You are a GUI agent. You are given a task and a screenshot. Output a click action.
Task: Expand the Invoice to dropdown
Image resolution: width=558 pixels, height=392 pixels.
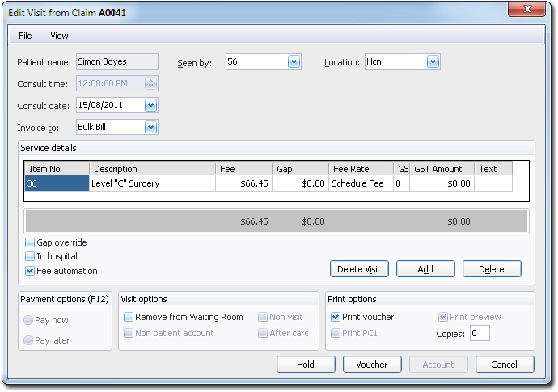click(x=150, y=127)
